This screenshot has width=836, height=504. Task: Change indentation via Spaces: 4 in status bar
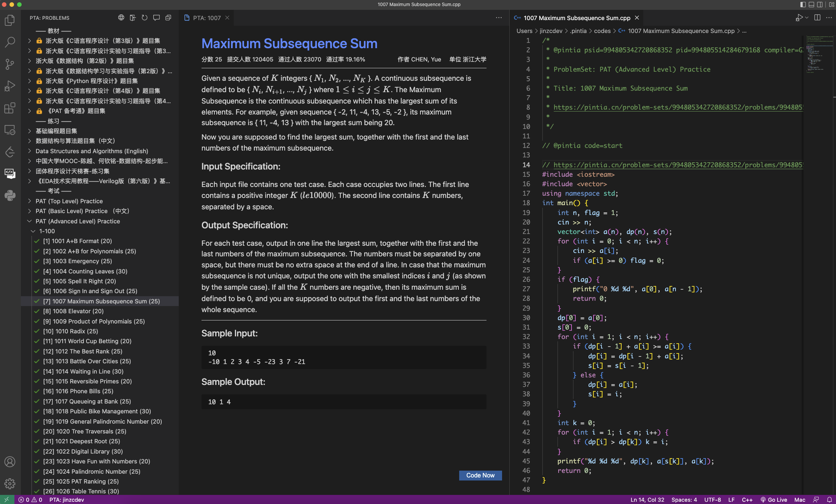click(684, 499)
